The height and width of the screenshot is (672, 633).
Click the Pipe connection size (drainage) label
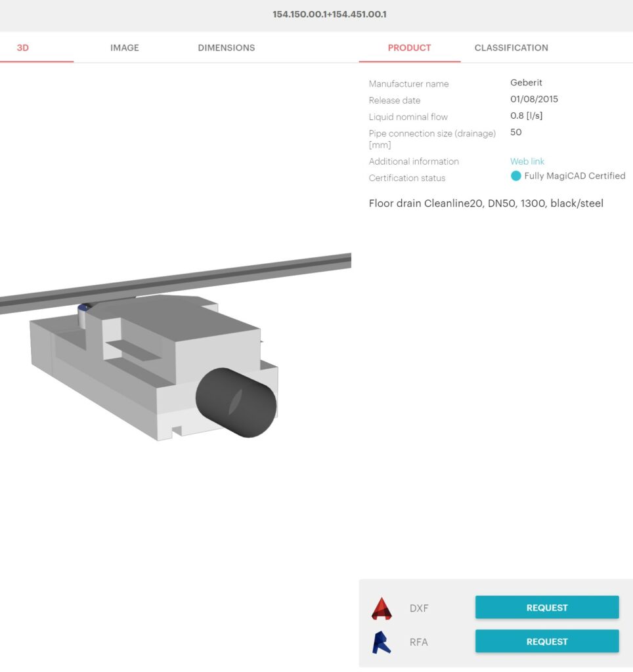pos(432,139)
